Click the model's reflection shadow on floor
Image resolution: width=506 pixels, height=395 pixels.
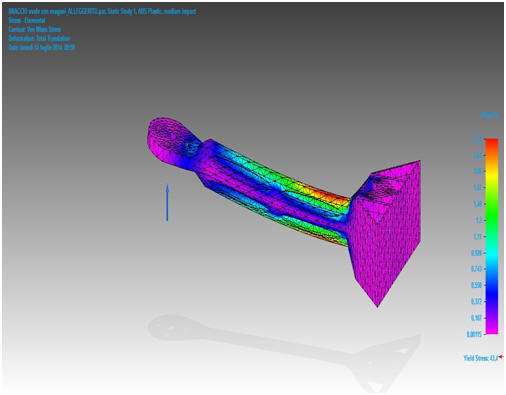[x=283, y=350]
